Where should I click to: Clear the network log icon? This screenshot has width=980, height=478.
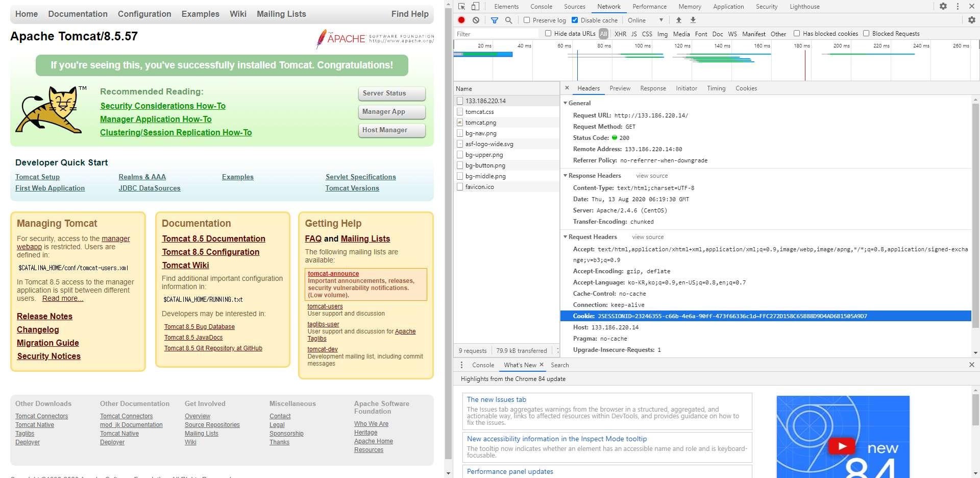pos(476,20)
